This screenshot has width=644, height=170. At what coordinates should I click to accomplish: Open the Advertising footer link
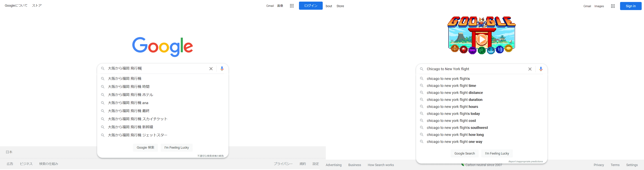pyautogui.click(x=334, y=165)
